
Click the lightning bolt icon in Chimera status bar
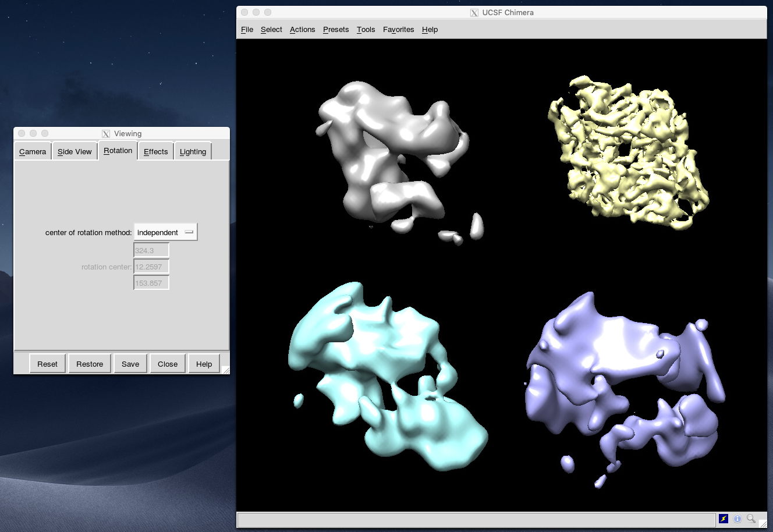click(724, 519)
